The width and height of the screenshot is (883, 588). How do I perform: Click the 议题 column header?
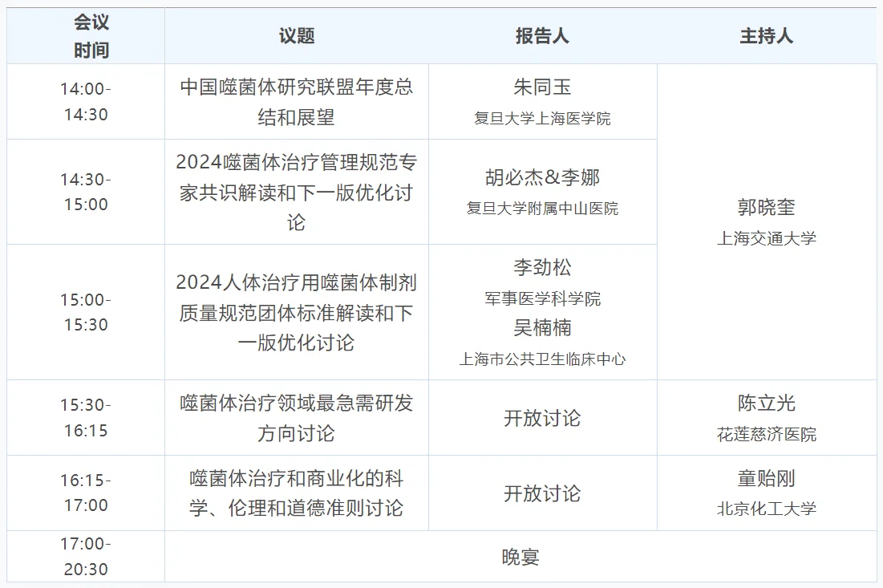297,36
